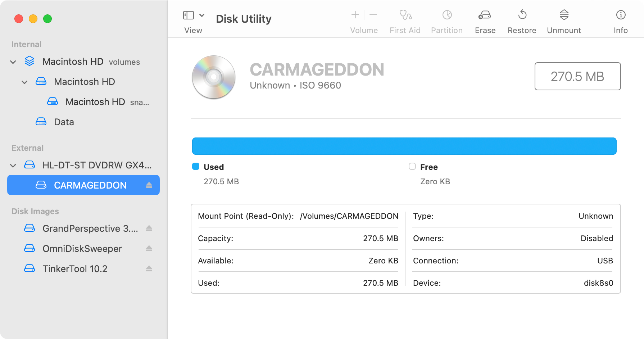The width and height of the screenshot is (644, 339).
Task: Eject the CARMAGEDDON disc in sidebar
Action: pyautogui.click(x=149, y=185)
